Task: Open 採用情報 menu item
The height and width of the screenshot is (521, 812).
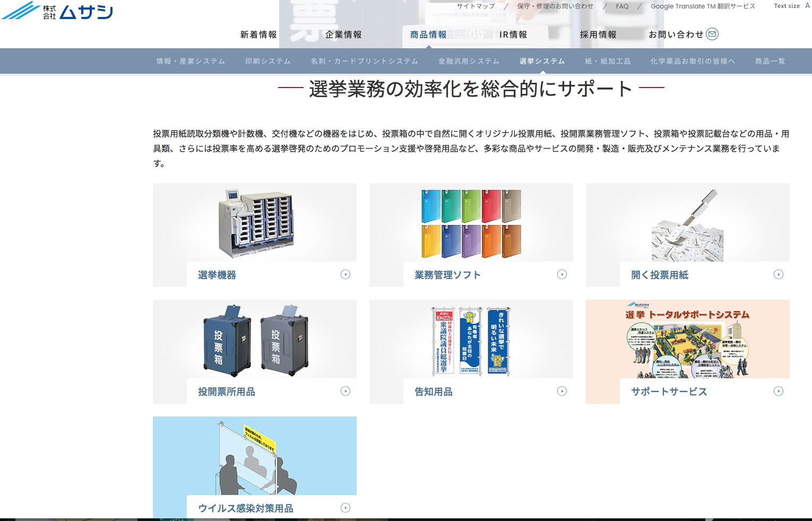Action: (x=598, y=34)
